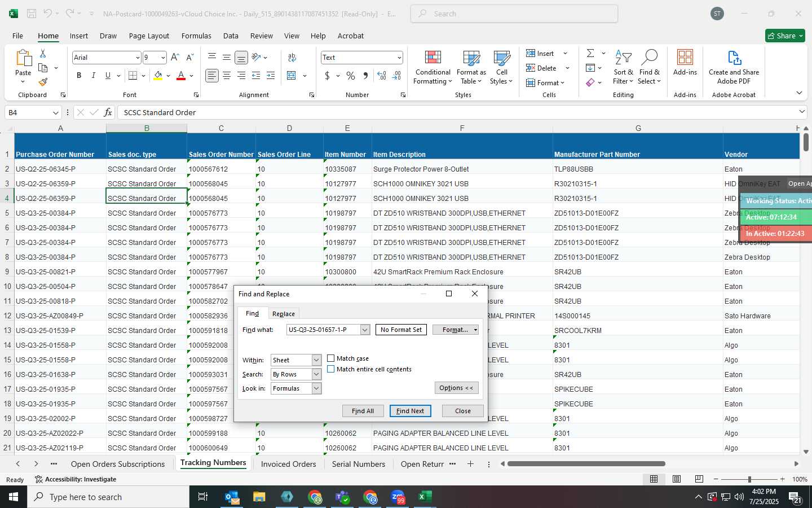
Task: Click the zoom slider handle
Action: click(749, 479)
